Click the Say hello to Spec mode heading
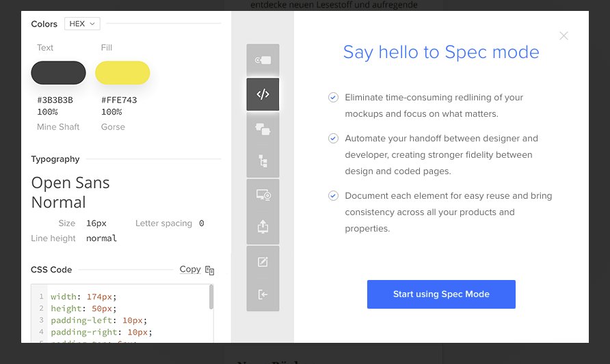 [x=441, y=52]
